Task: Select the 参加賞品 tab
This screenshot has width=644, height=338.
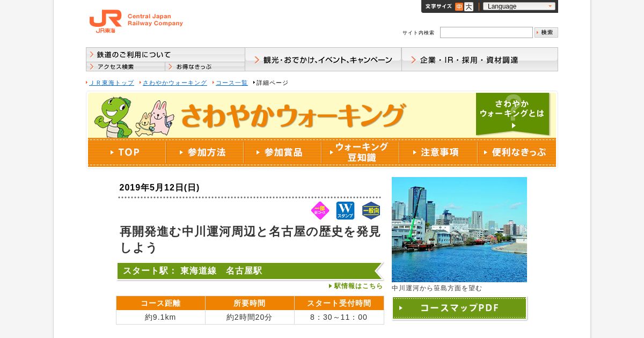Action: (x=282, y=152)
